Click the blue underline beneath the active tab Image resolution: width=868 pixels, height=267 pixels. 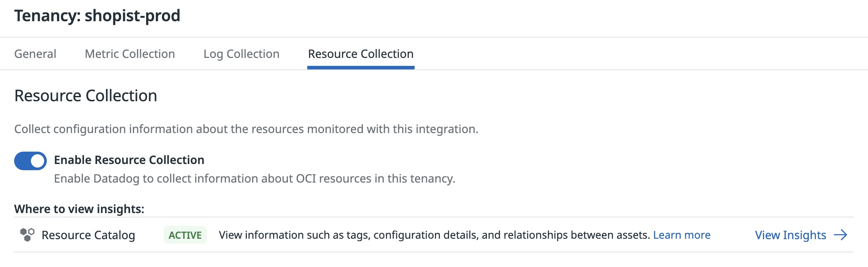pos(361,68)
